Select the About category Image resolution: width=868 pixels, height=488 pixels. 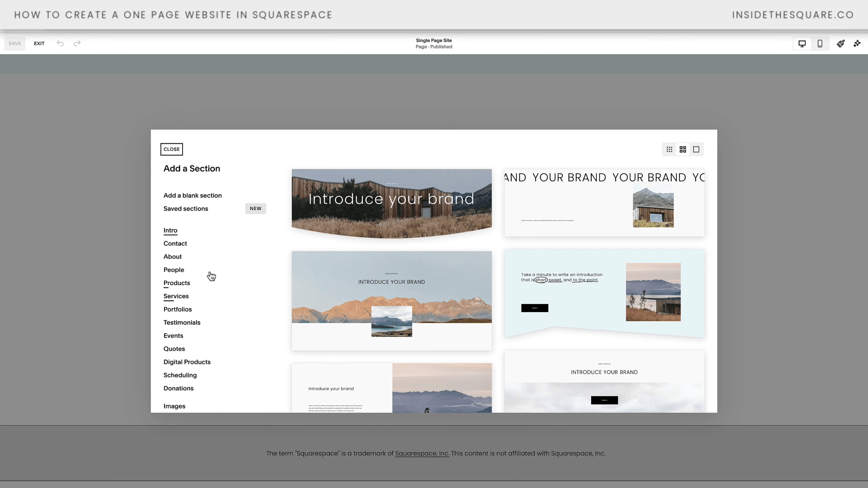[x=173, y=257]
